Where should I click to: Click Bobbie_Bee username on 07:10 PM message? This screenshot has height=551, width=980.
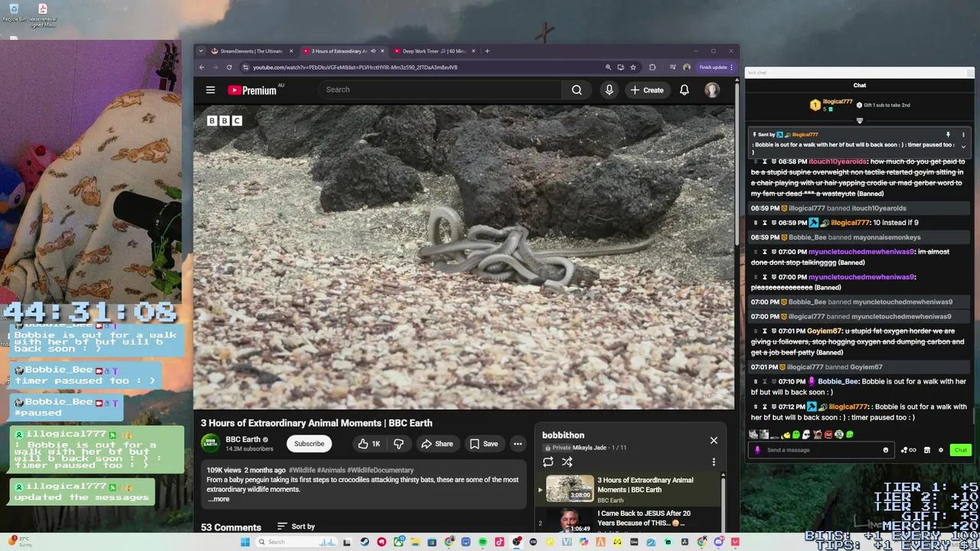coord(838,381)
